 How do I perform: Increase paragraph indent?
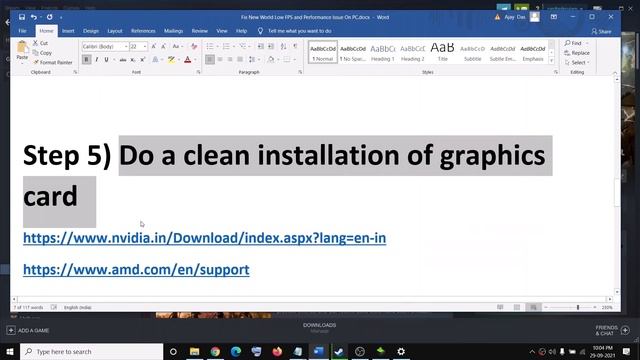[x=271, y=47]
